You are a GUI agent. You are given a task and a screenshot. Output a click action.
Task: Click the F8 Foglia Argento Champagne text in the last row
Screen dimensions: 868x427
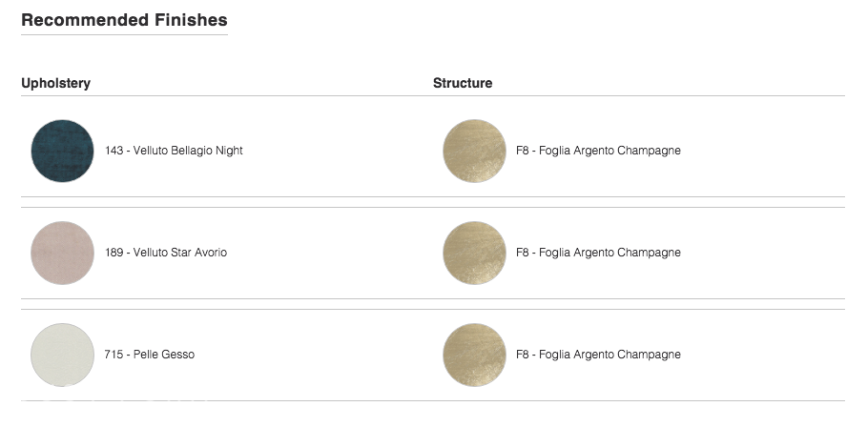pyautogui.click(x=598, y=354)
